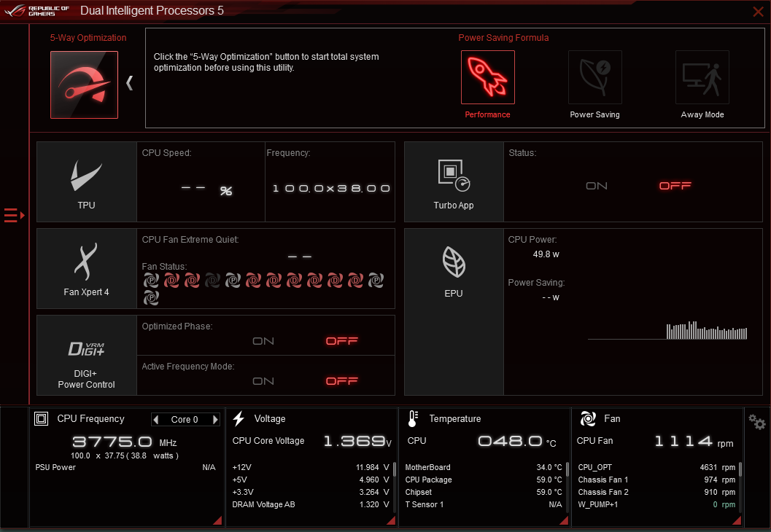Click the W_PUMP+1 fan row
Image resolution: width=771 pixels, height=532 pixels.
coord(656,504)
